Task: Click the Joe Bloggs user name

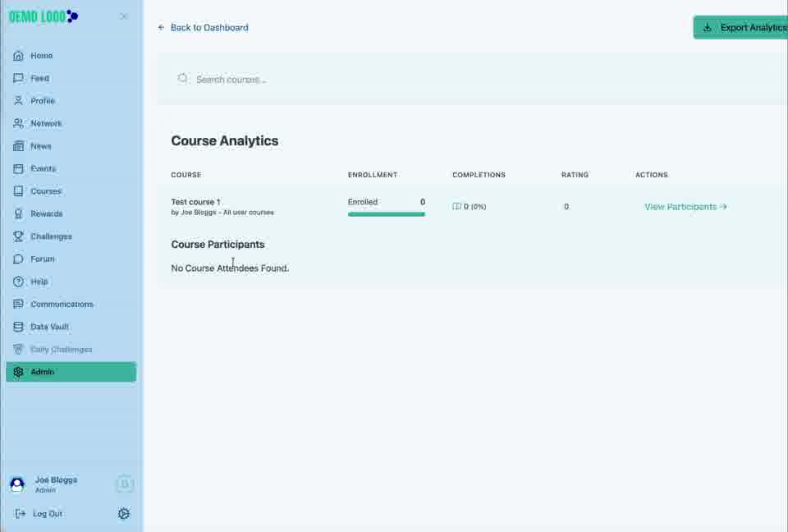Action: 57,479
